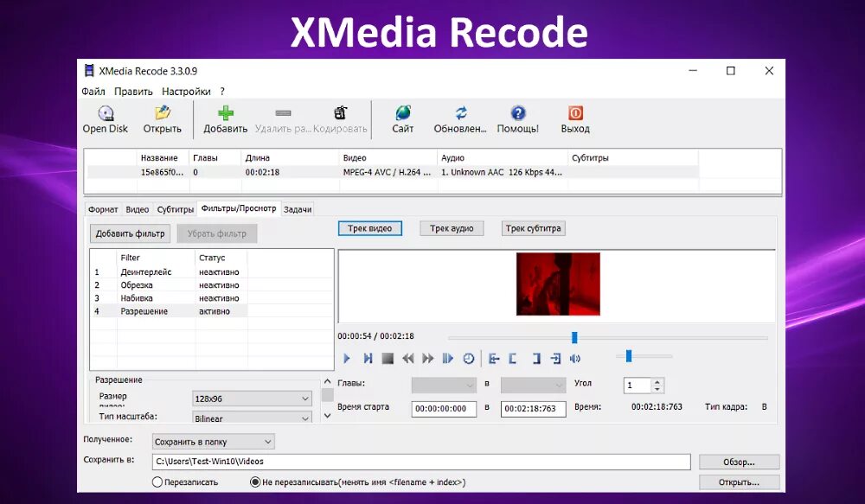Click the Время старта time field
The width and height of the screenshot is (865, 504).
(x=444, y=409)
